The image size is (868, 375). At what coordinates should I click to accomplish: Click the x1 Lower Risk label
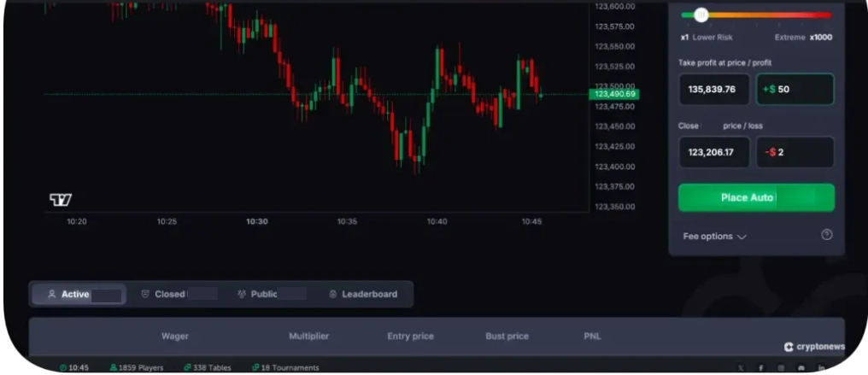point(707,38)
